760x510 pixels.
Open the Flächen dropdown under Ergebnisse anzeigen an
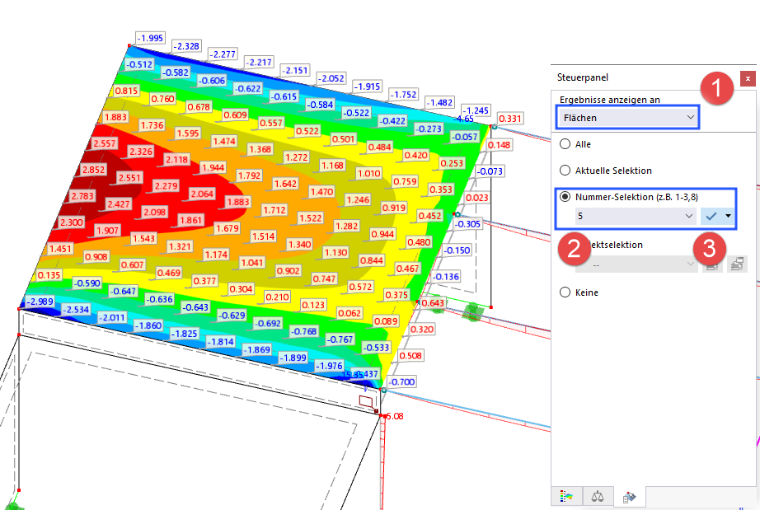pyautogui.click(x=627, y=118)
